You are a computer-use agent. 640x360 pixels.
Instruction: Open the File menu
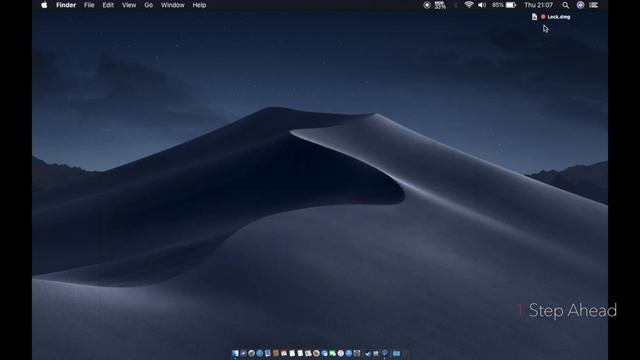coord(89,5)
